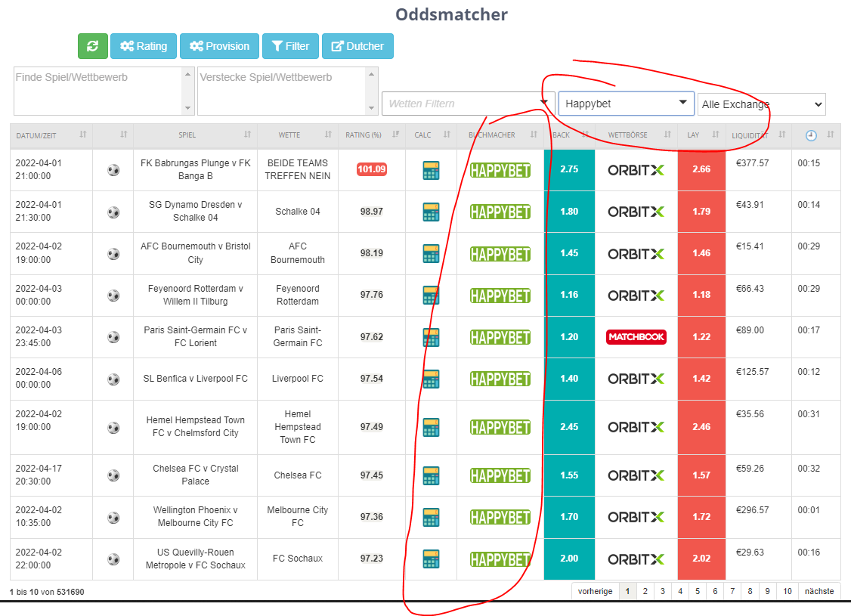The width and height of the screenshot is (851, 616).
Task: Go to page 5 of results
Action: tap(698, 591)
